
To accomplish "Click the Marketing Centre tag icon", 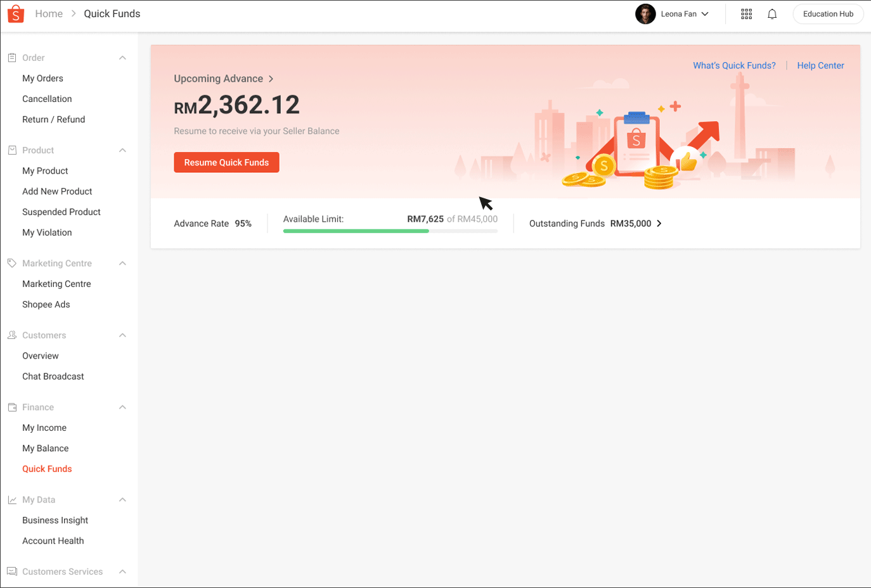I will (12, 263).
